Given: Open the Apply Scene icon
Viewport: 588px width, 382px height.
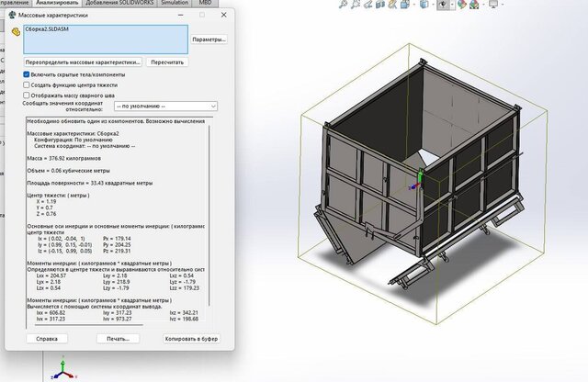Looking at the screenshot, I should coord(474,5).
